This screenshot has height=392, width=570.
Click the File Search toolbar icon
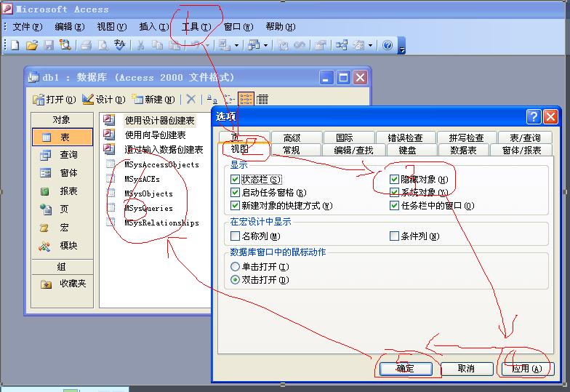coord(65,45)
